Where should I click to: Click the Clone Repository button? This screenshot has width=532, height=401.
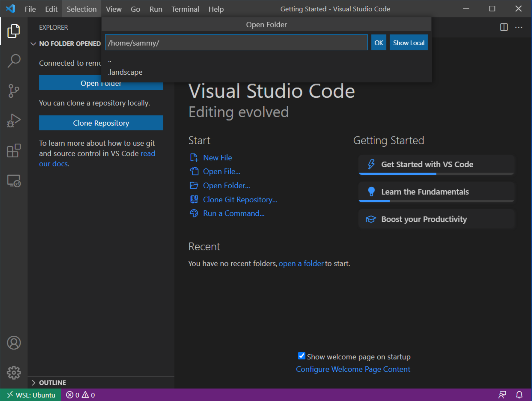pyautogui.click(x=101, y=123)
